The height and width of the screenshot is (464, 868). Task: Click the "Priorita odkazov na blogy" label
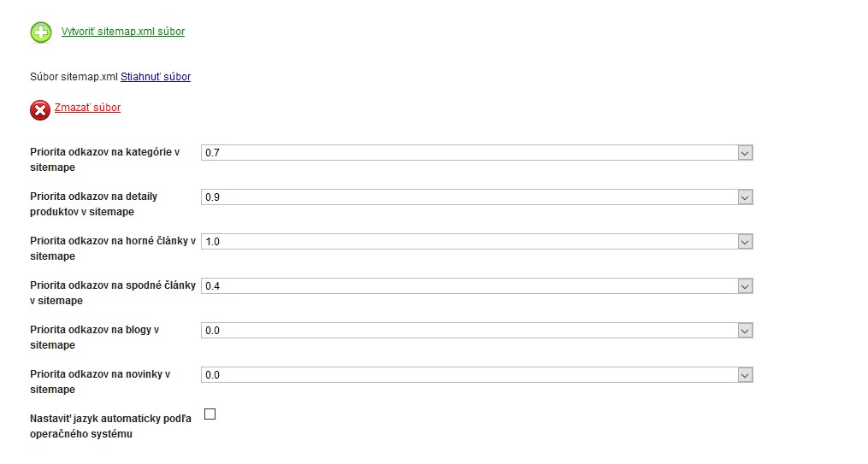(x=94, y=338)
